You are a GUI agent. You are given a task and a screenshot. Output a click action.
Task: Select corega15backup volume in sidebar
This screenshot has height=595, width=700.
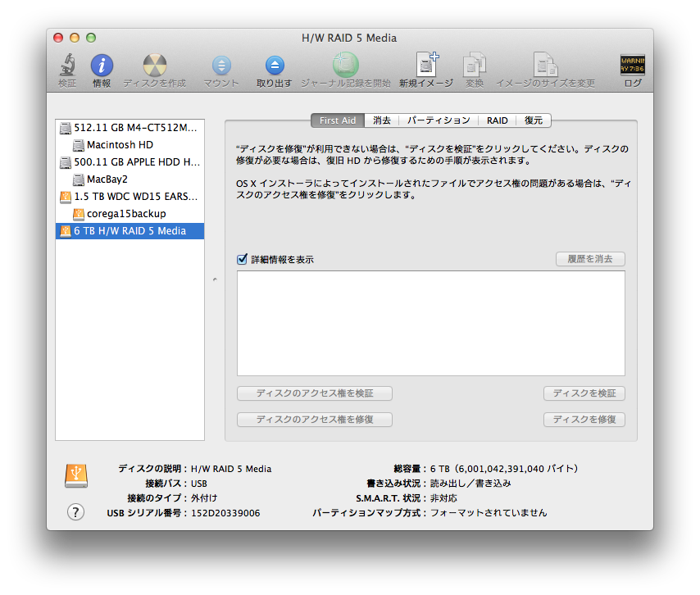(130, 214)
